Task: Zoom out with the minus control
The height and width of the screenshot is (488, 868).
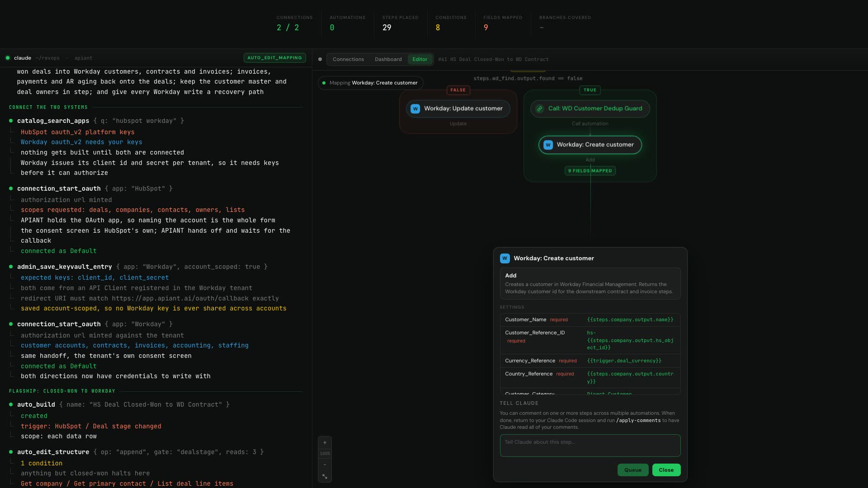Action: point(325,465)
